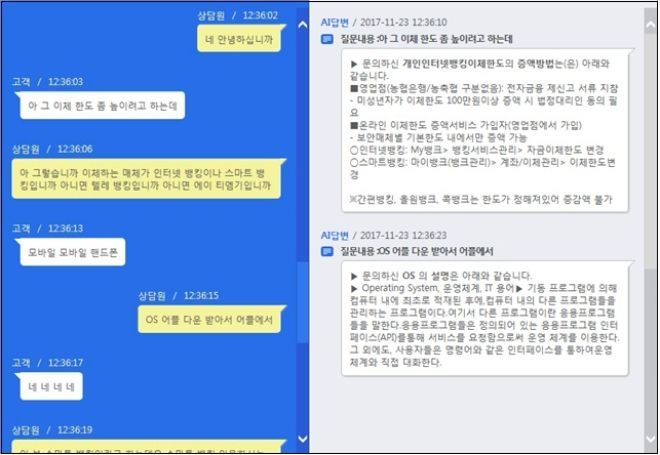Image resolution: width=660 pixels, height=455 pixels.
Task: Click the OS 설명 answer box
Action: click(x=485, y=319)
